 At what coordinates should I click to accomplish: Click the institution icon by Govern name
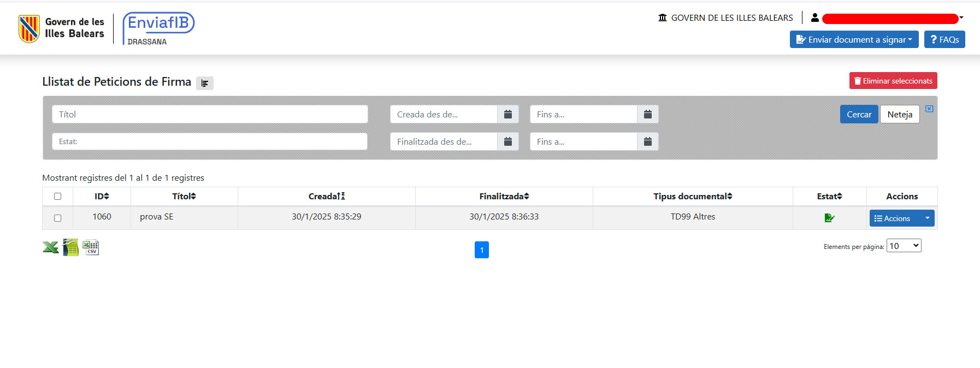[x=663, y=17]
